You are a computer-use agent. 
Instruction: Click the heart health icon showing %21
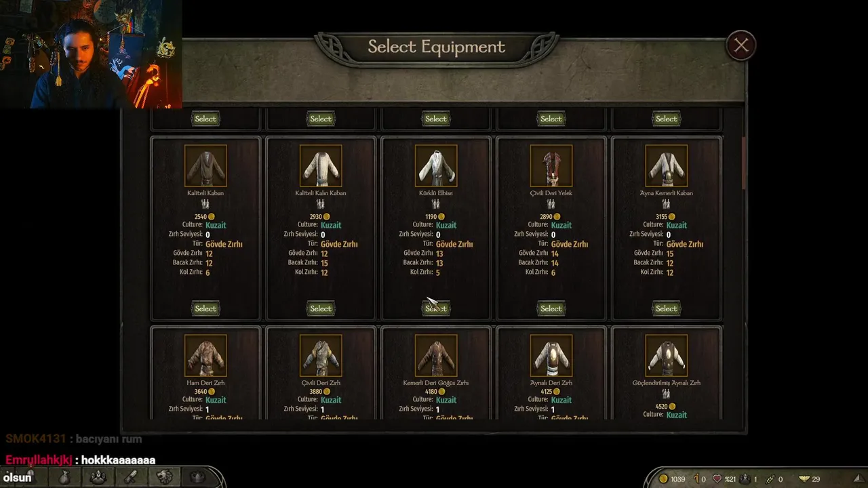[x=717, y=479]
